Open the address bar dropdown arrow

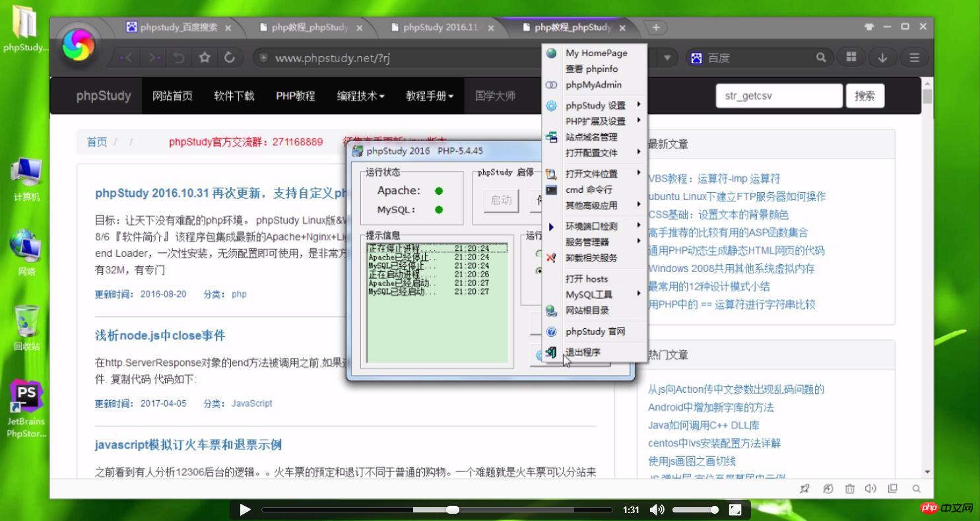pyautogui.click(x=667, y=57)
